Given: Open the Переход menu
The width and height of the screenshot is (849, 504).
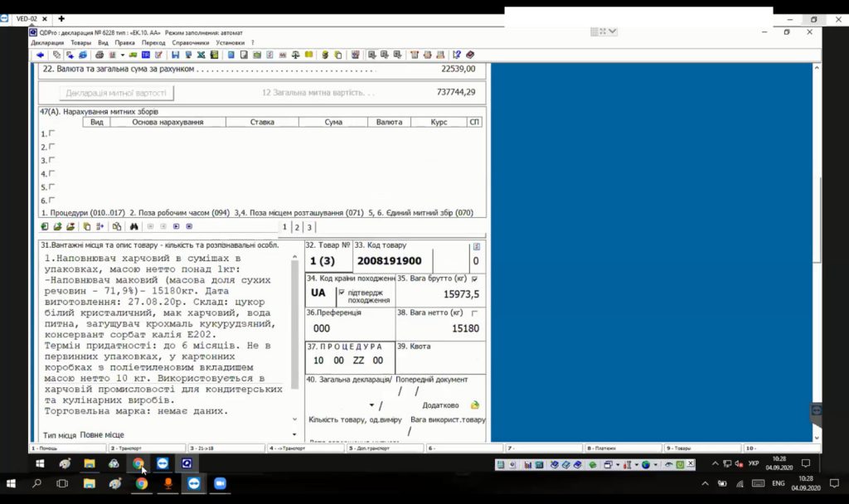Looking at the screenshot, I should click(x=153, y=43).
